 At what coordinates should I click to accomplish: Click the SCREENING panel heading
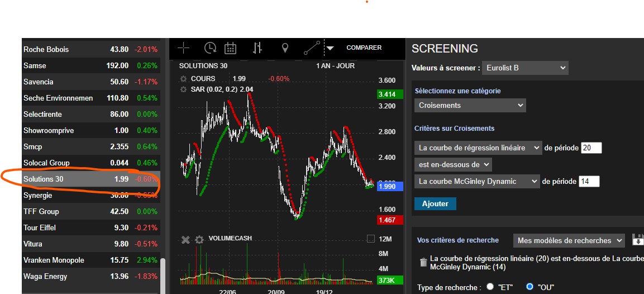pyautogui.click(x=445, y=49)
